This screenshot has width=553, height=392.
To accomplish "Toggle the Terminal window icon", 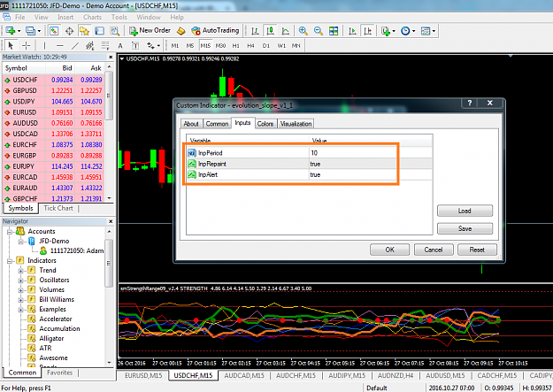I will pos(99,31).
